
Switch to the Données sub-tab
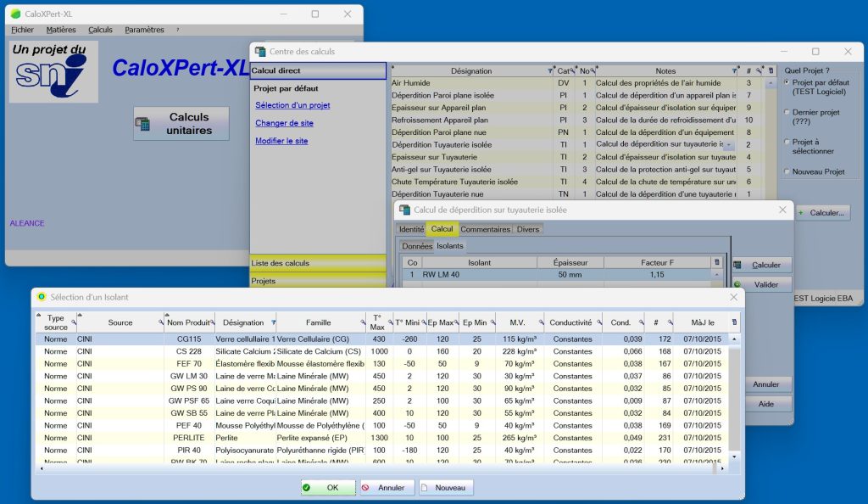[417, 246]
